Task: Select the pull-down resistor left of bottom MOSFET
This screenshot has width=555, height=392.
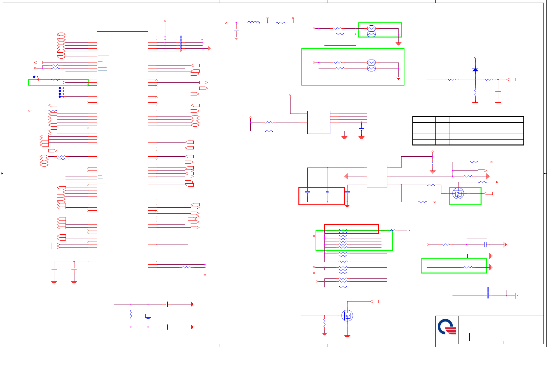Action: [324, 323]
